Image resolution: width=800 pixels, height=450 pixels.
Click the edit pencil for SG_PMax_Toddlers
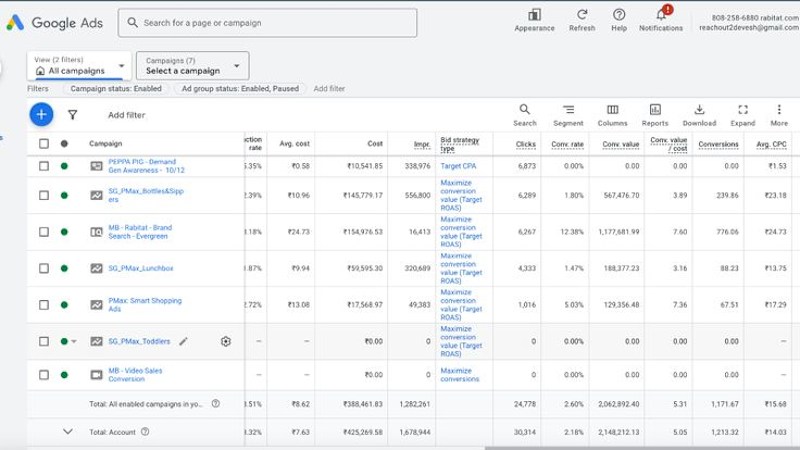[x=183, y=341]
